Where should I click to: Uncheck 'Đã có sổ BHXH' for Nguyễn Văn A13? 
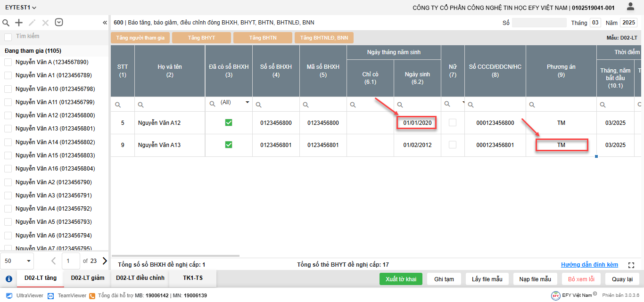pyautogui.click(x=229, y=145)
